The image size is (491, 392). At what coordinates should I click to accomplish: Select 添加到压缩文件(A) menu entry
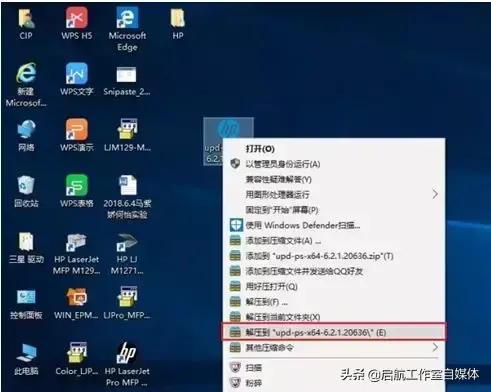(x=334, y=241)
